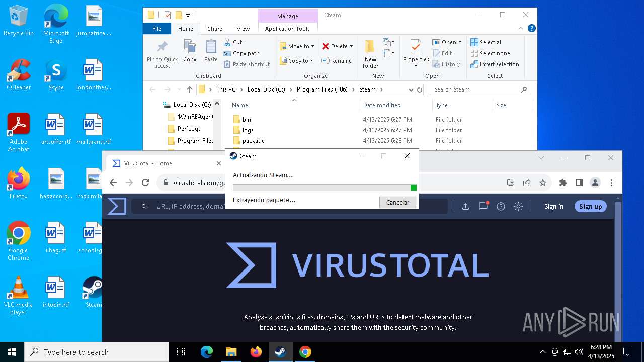Switch to the Share ribbon tab
Image resolution: width=644 pixels, height=362 pixels.
(215, 29)
